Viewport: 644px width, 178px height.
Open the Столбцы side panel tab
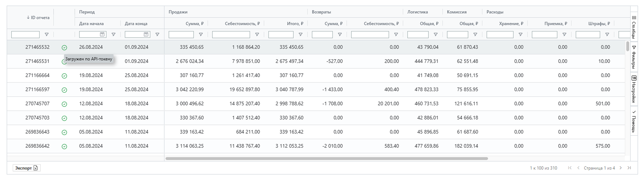pyautogui.click(x=634, y=27)
